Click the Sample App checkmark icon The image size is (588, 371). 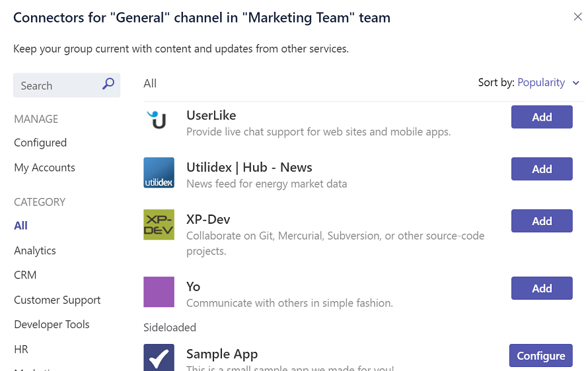[159, 357]
